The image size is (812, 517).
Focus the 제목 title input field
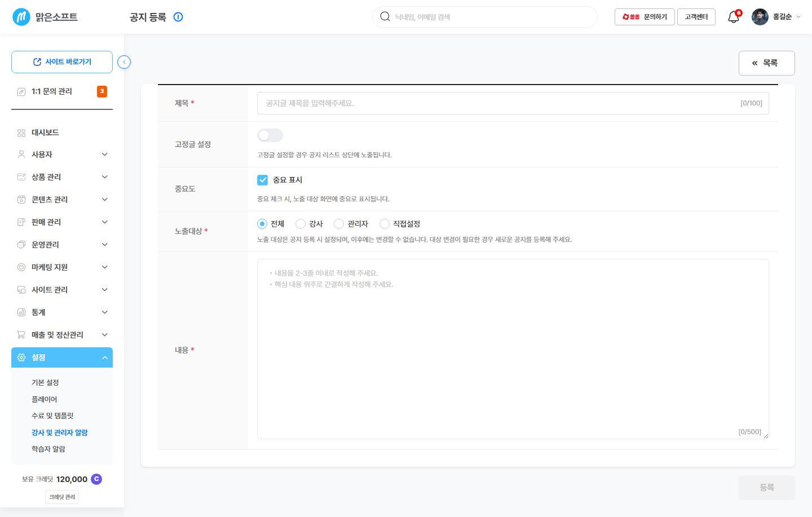point(513,103)
